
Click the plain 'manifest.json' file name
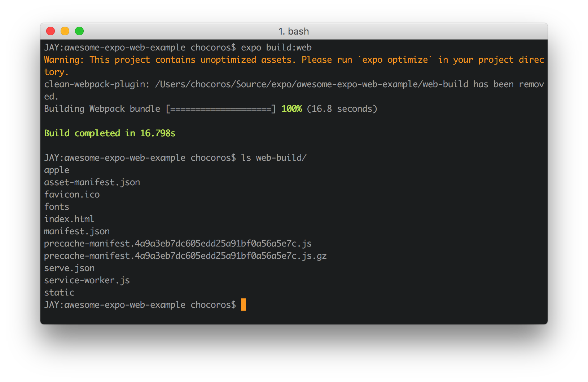pos(77,231)
